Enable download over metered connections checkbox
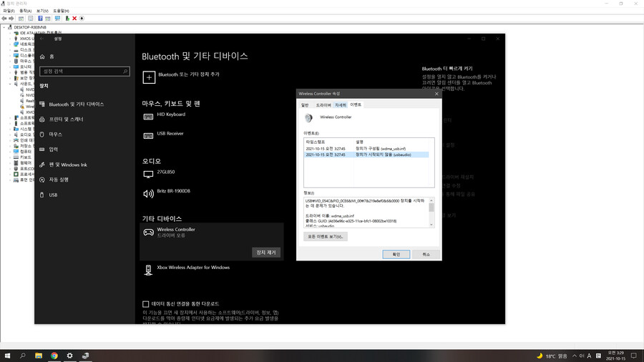Viewport: 644px width, 362px height. point(146,304)
